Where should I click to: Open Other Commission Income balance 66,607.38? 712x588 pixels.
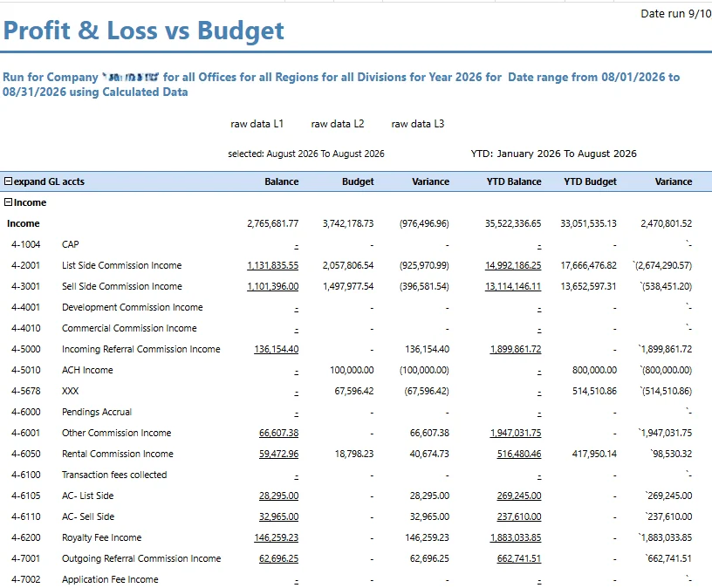click(279, 434)
